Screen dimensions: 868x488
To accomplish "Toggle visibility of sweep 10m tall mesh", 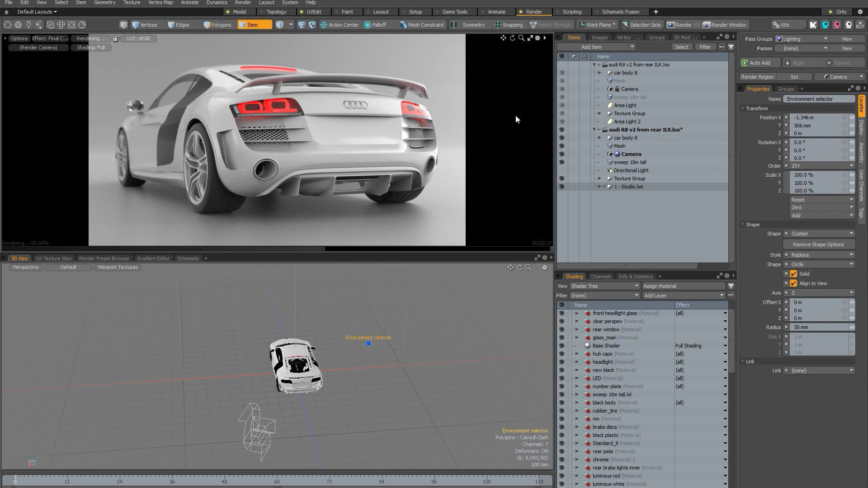I will click(x=561, y=162).
